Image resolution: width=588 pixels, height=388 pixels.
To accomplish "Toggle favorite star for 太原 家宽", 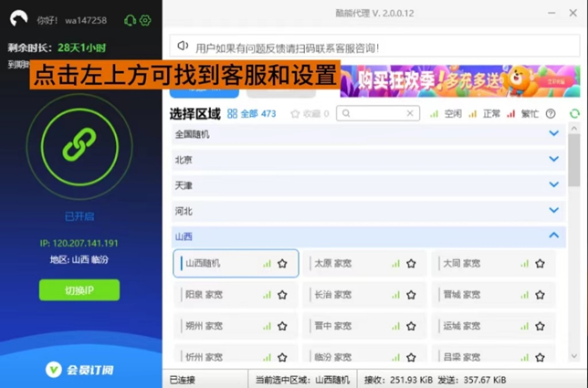I will [x=411, y=264].
